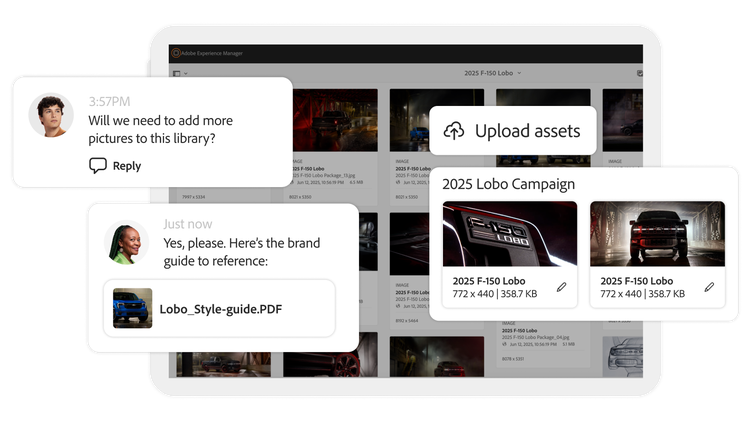Image resolution: width=750 pixels, height=422 pixels.
Task: Open the 2025 F-150 Lobo folder dropdown
Action: [493, 73]
